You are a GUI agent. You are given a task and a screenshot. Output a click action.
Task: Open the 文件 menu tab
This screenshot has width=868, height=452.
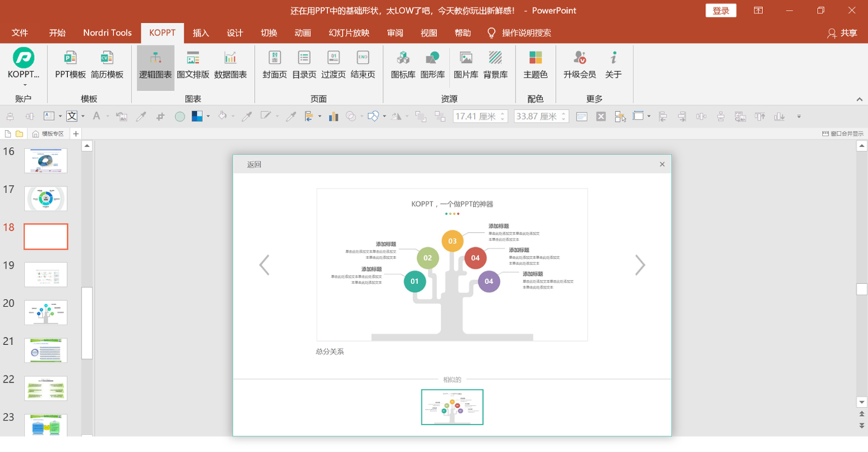pos(20,33)
